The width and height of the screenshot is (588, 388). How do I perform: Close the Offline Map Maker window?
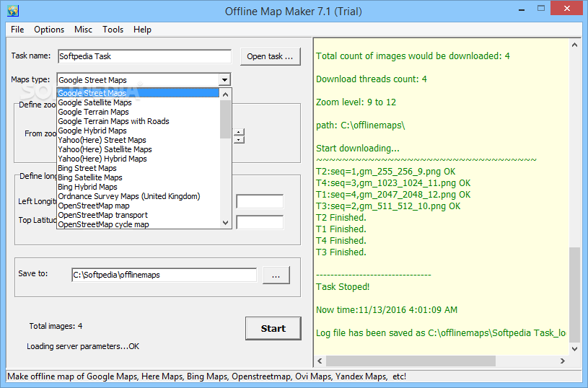567,8
